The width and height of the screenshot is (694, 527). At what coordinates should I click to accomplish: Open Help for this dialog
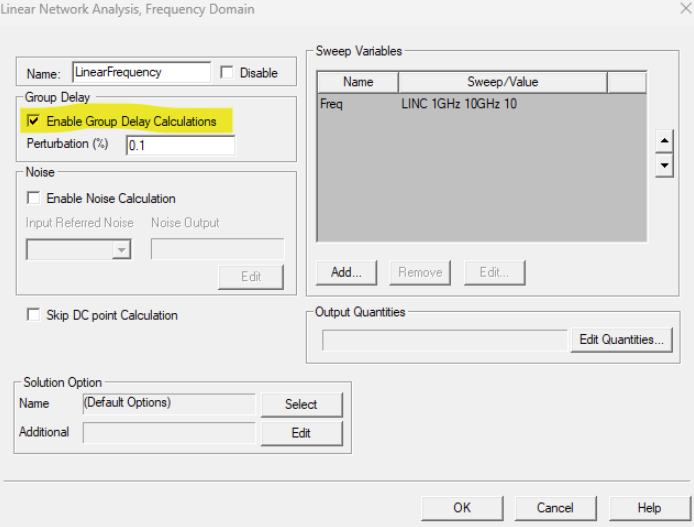click(x=649, y=508)
